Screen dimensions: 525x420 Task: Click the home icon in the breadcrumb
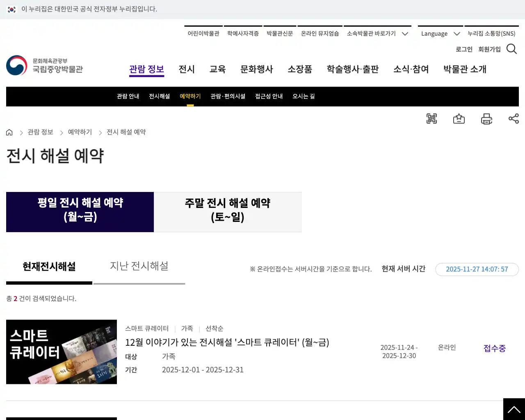coord(9,132)
